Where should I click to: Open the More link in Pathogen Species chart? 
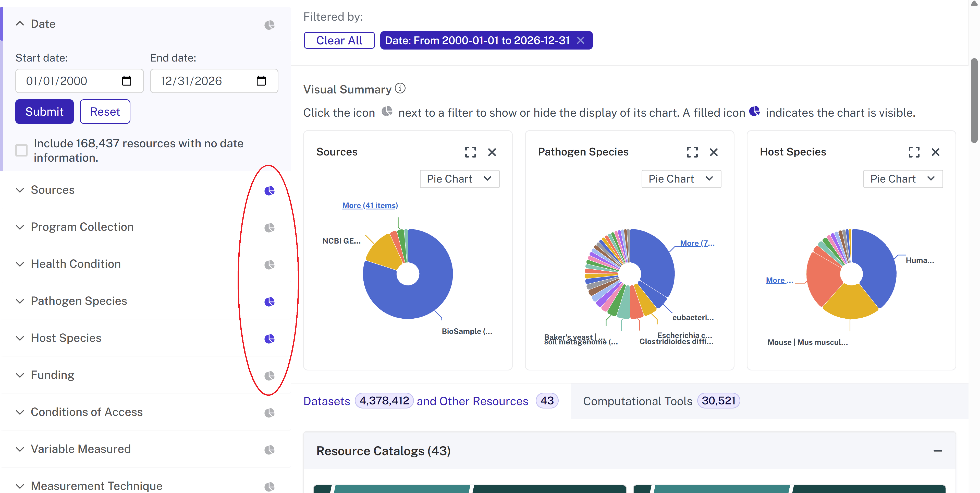[x=697, y=243]
